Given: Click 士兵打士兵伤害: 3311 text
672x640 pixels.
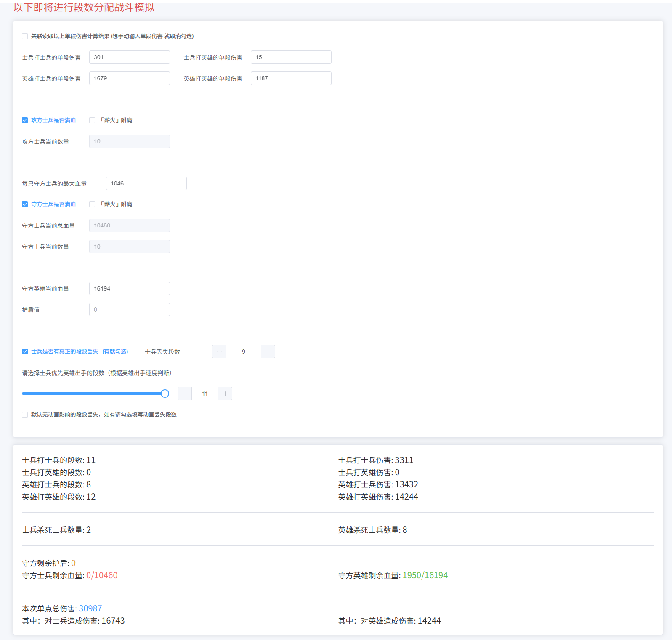Looking at the screenshot, I should (x=376, y=460).
